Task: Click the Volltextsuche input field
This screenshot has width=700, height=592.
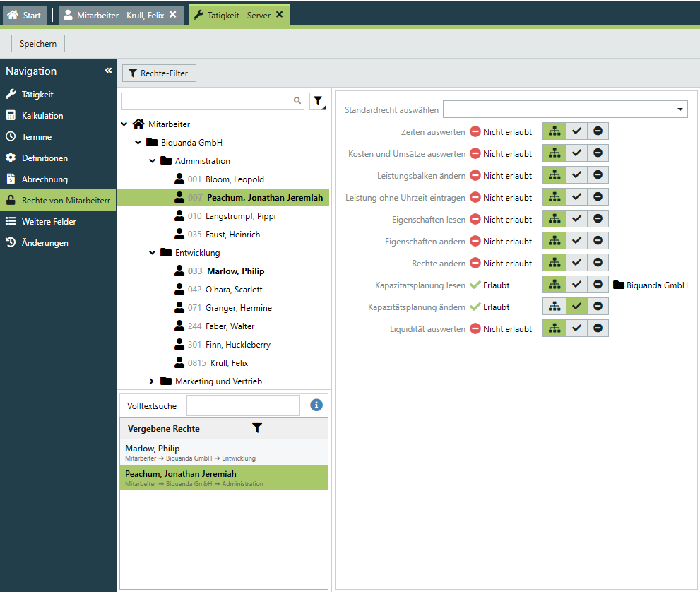Action: (x=243, y=405)
